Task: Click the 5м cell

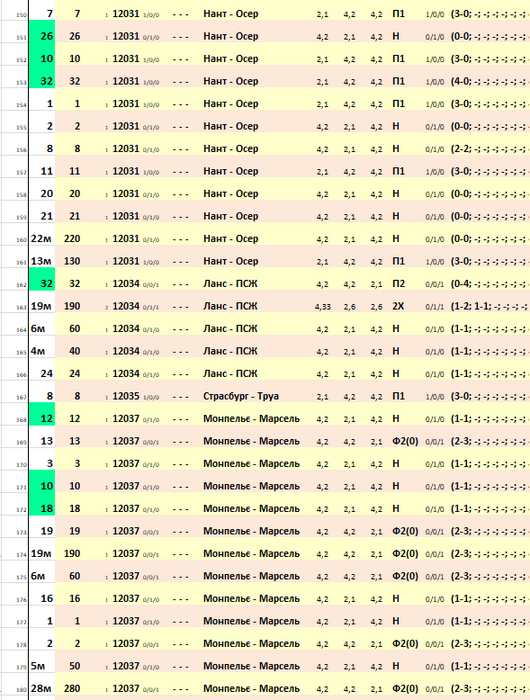Action: 38,666
